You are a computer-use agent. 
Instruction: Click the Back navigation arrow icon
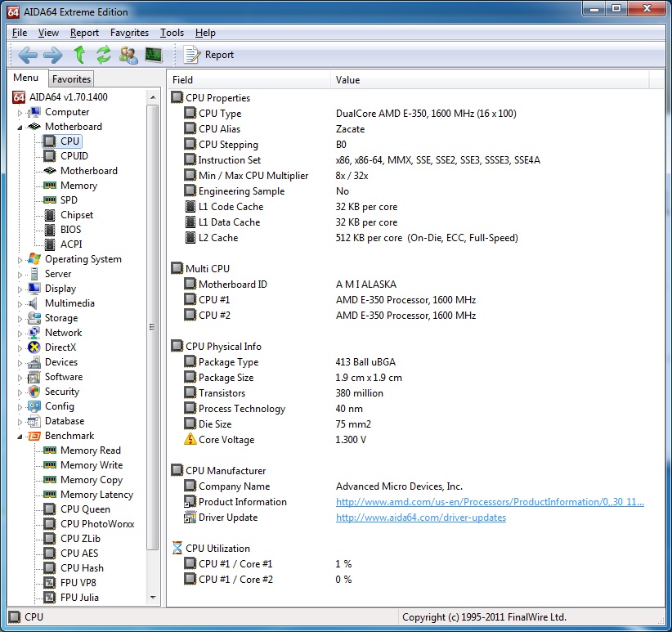tap(28, 55)
